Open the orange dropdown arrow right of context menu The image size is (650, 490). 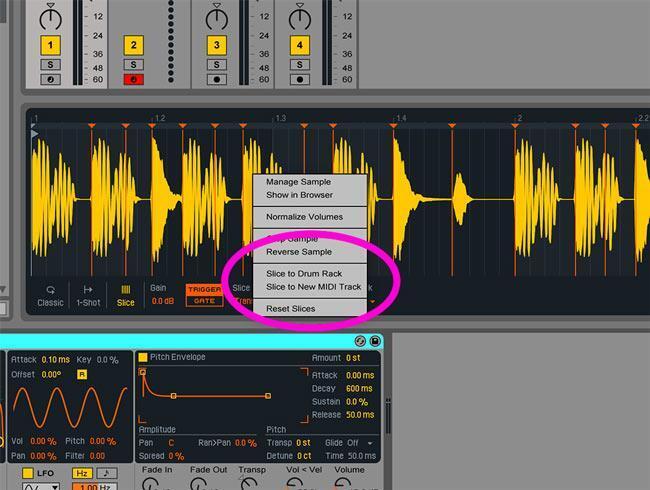click(373, 301)
